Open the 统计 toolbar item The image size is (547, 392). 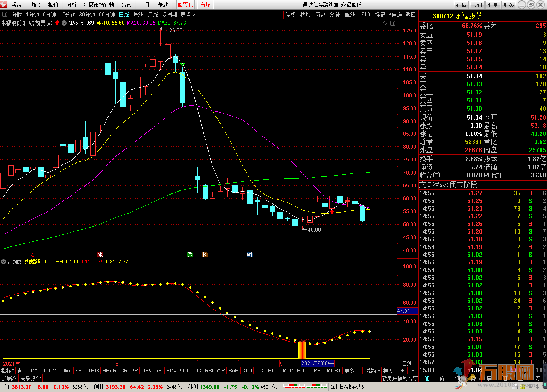tap(335, 15)
